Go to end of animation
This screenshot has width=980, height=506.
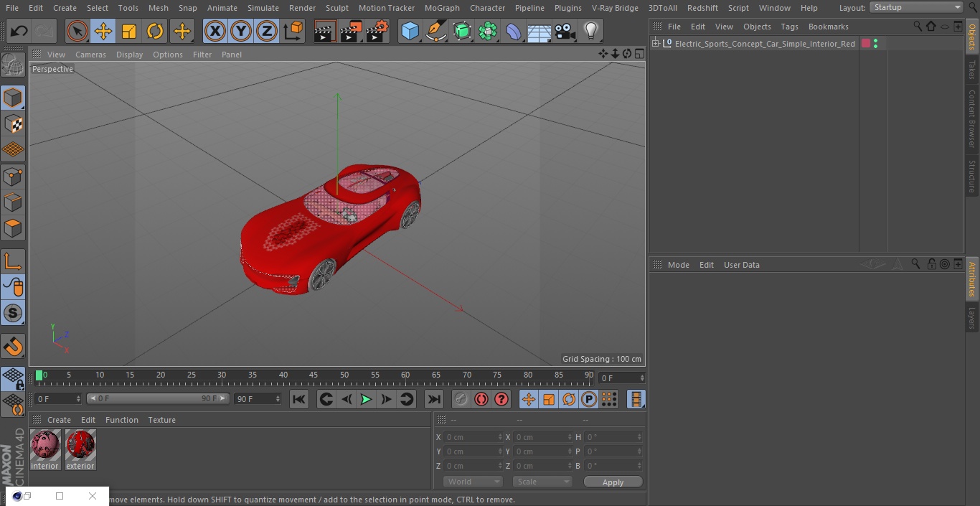click(x=434, y=399)
